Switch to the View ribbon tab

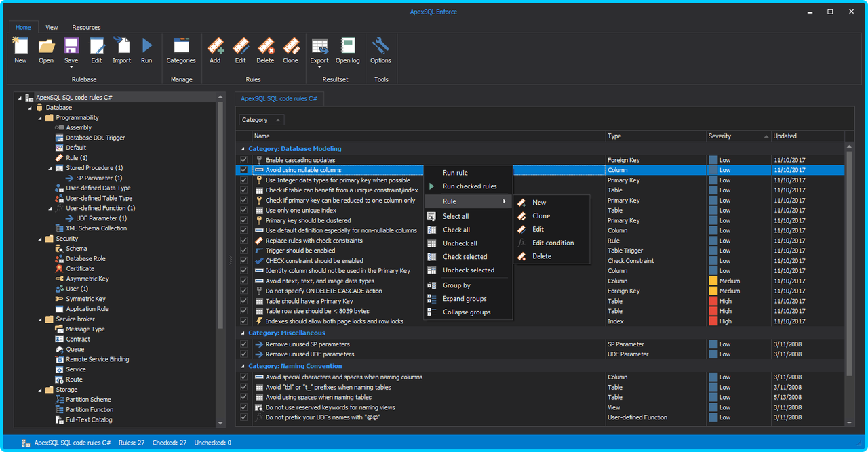tap(52, 27)
